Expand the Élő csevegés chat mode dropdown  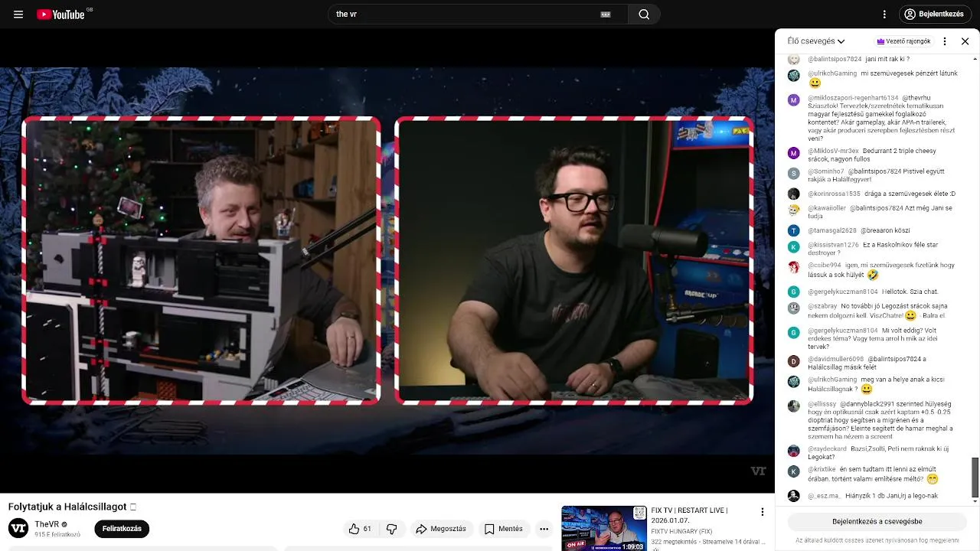coord(816,41)
